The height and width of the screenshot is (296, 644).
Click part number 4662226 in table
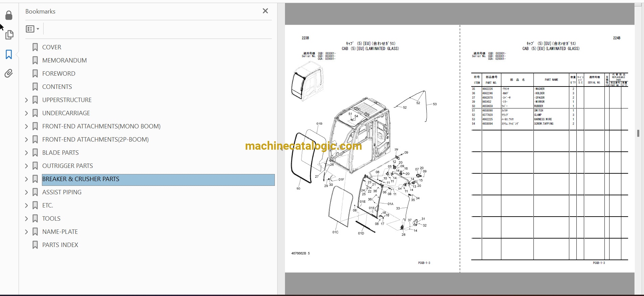point(487,89)
